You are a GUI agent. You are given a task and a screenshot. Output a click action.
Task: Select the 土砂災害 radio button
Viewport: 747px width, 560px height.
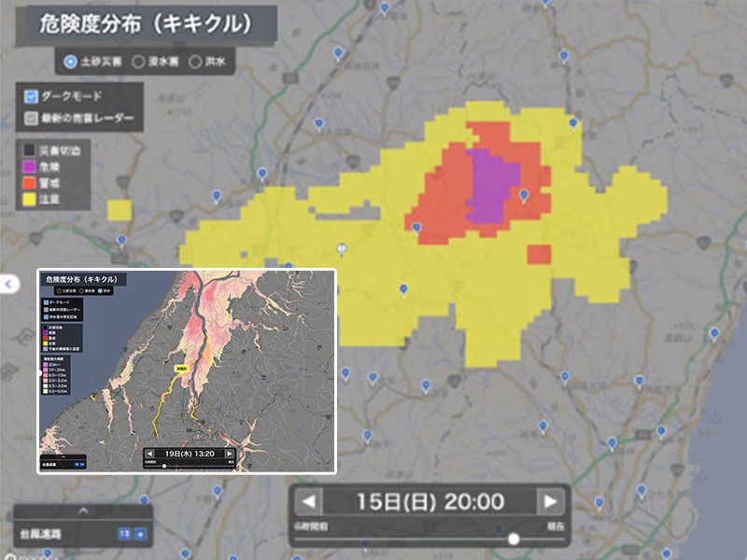(71, 63)
